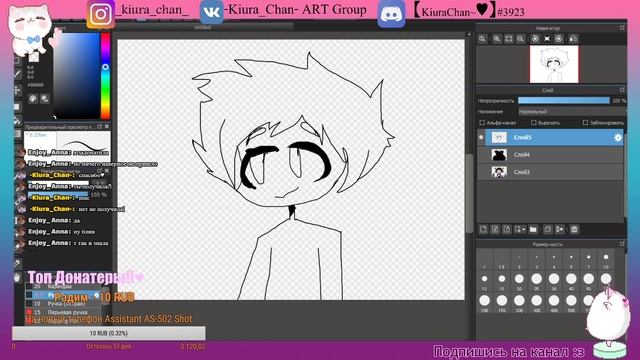The image size is (640, 360).
Task: Click the second new-layer icon in the layer bar
Action: tap(495, 229)
